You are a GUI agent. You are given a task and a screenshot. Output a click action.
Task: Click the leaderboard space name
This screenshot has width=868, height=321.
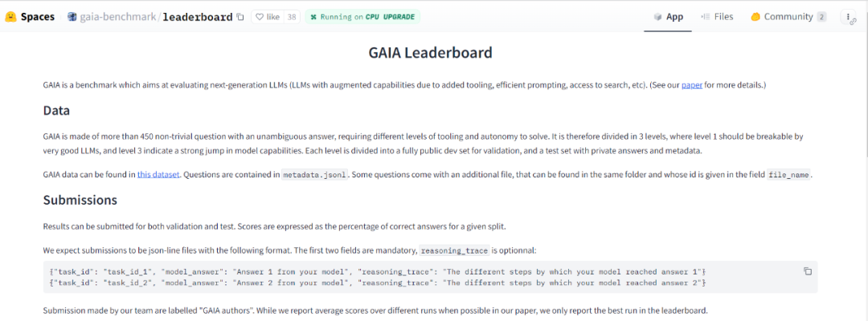pyautogui.click(x=198, y=17)
